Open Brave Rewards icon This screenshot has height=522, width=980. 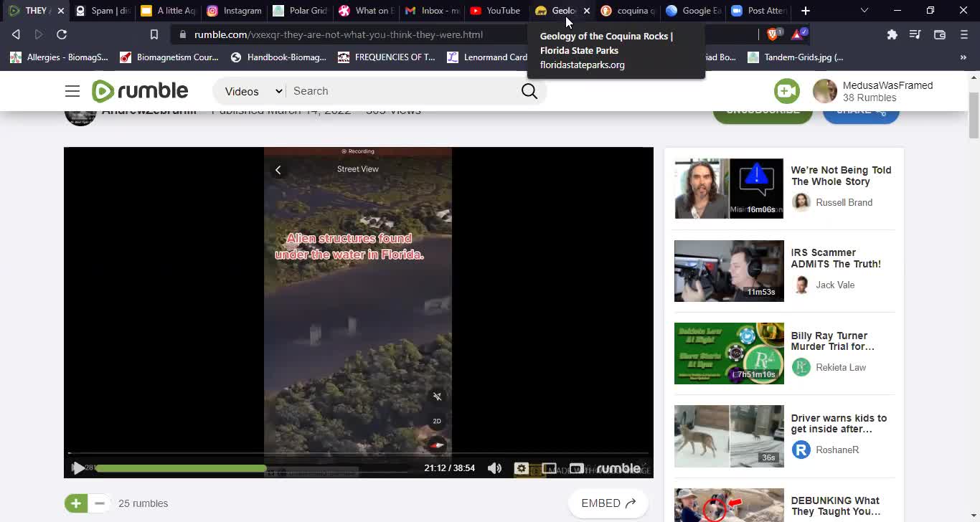click(799, 34)
